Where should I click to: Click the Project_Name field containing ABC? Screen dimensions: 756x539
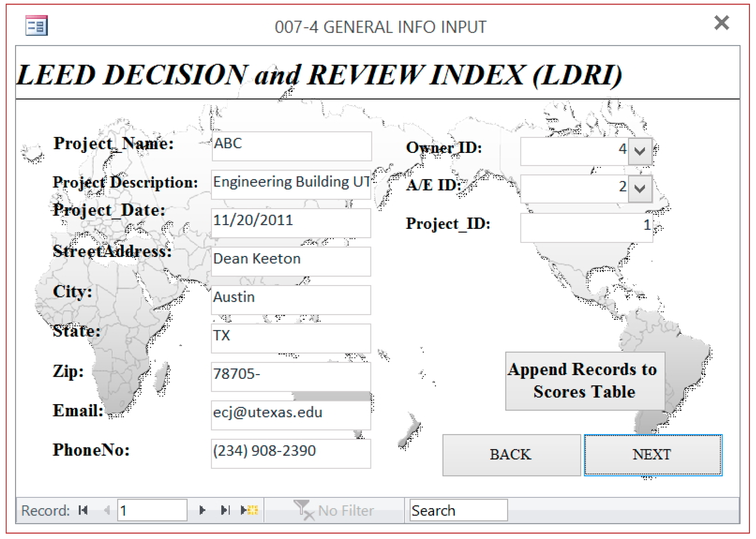(291, 146)
